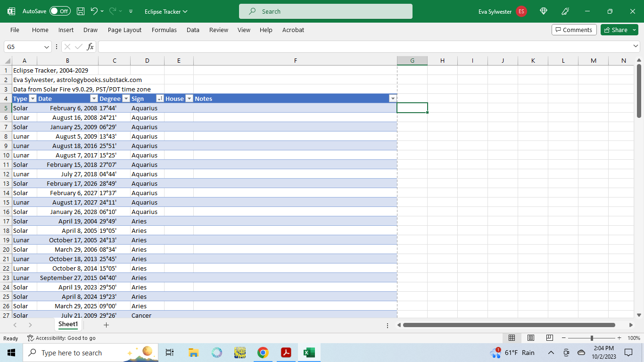Switch to Page Break Preview icon
The height and width of the screenshot is (362, 644).
(549, 338)
